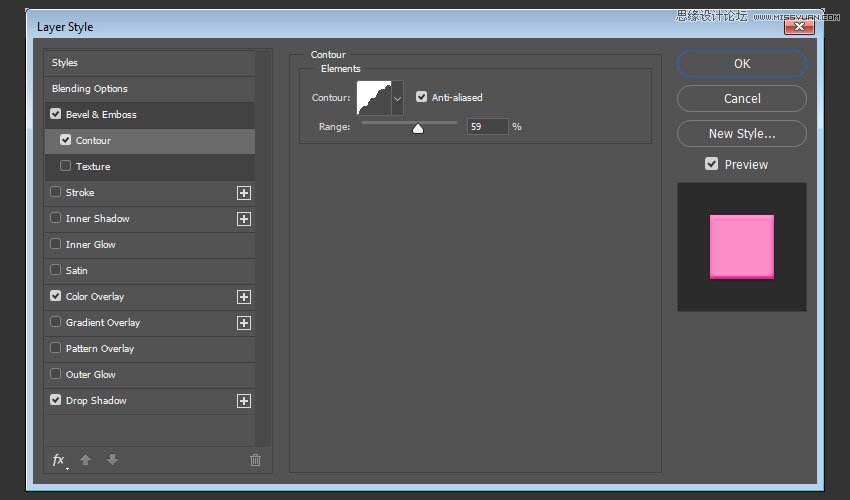Click the contour curve thumbnail

(373, 98)
